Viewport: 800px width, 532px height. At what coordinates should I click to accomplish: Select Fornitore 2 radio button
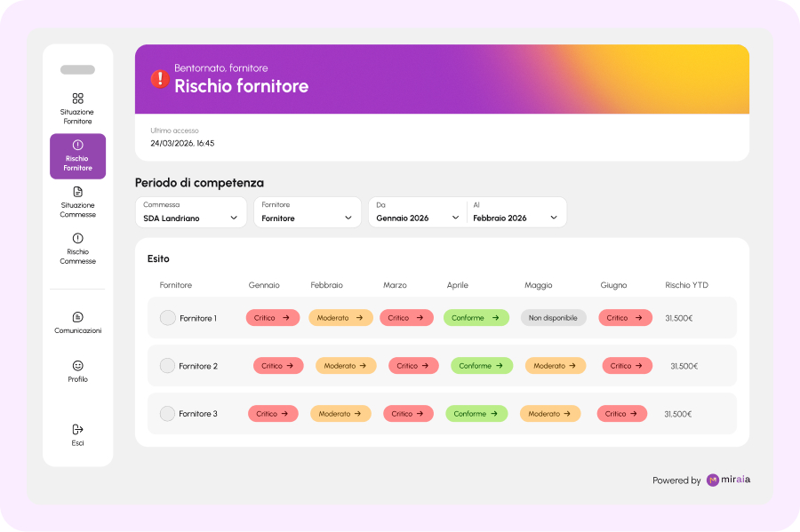click(167, 365)
